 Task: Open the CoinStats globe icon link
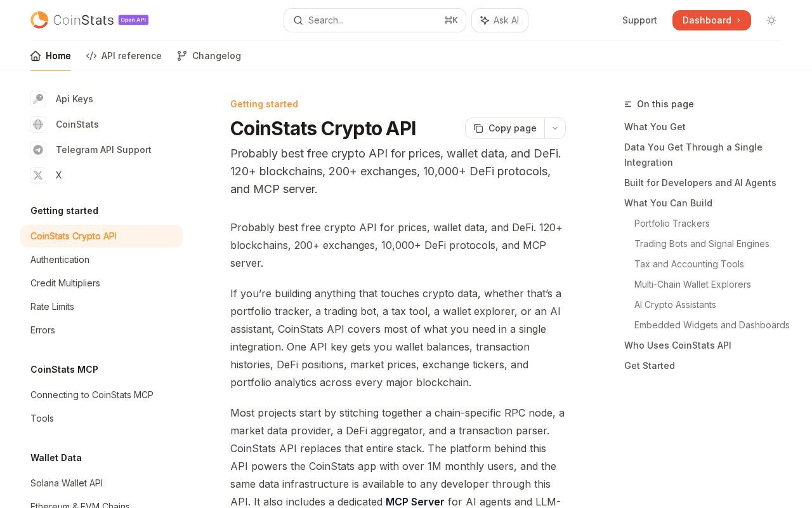(38, 124)
